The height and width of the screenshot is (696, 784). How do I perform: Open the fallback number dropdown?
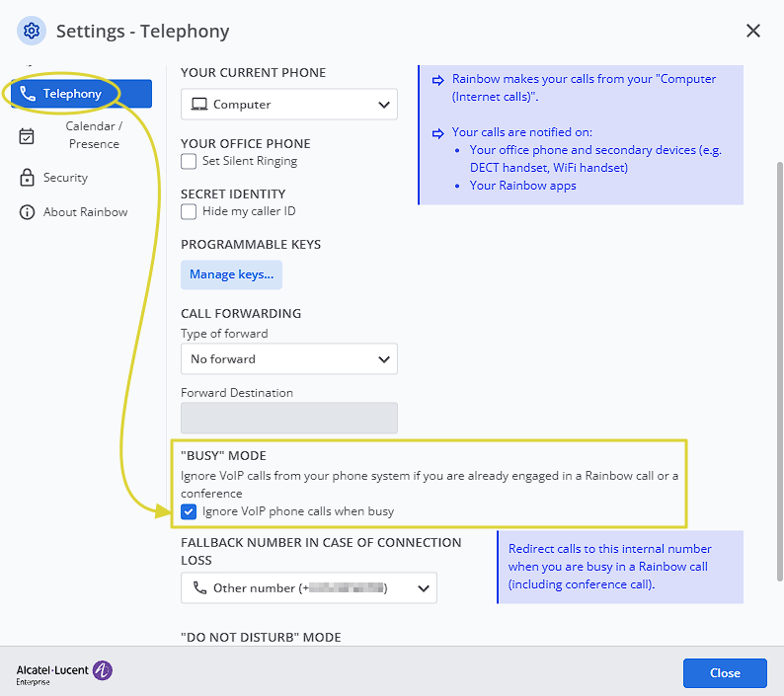pos(308,588)
